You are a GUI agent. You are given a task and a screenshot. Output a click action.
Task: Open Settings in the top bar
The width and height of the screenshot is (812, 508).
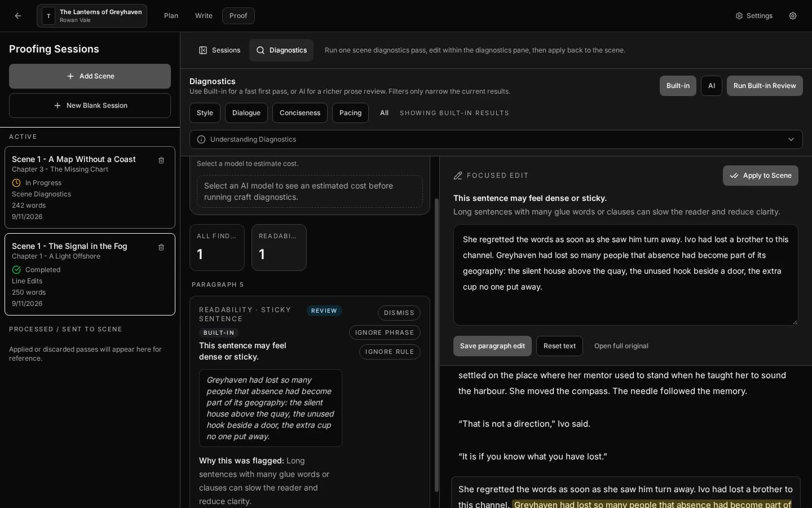tap(754, 16)
